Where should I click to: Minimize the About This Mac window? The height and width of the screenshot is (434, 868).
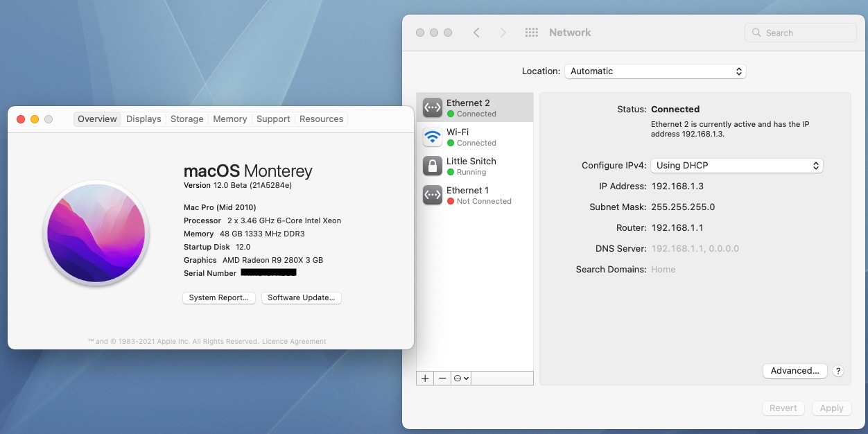click(35, 119)
